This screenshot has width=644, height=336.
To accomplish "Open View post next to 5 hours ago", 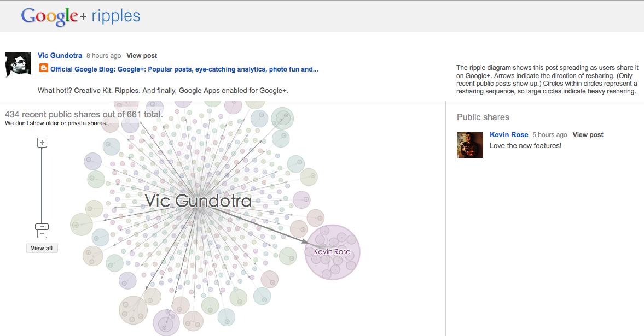I will (588, 134).
